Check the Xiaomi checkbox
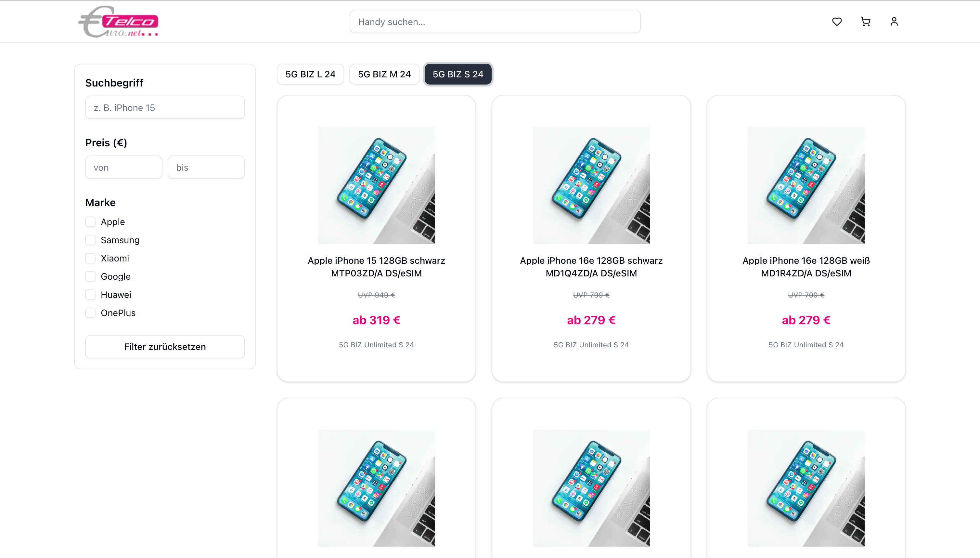 90,258
